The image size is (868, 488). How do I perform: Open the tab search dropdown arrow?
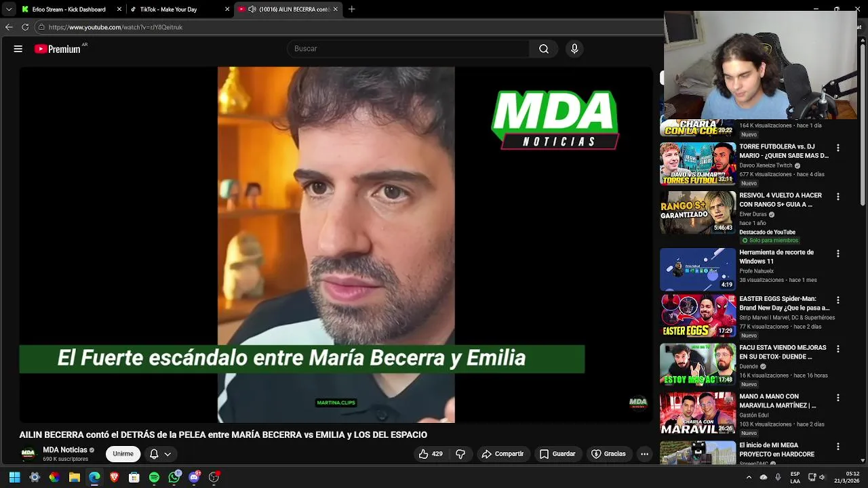coord(9,9)
